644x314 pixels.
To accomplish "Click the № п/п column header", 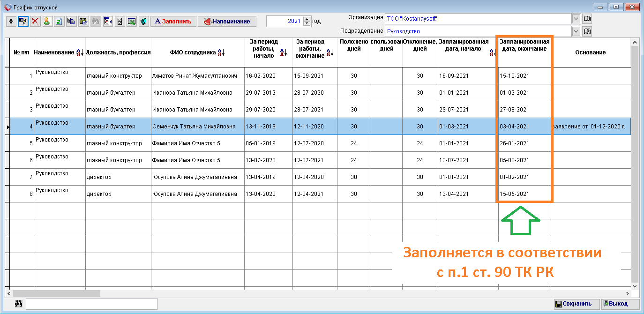I will [x=22, y=52].
